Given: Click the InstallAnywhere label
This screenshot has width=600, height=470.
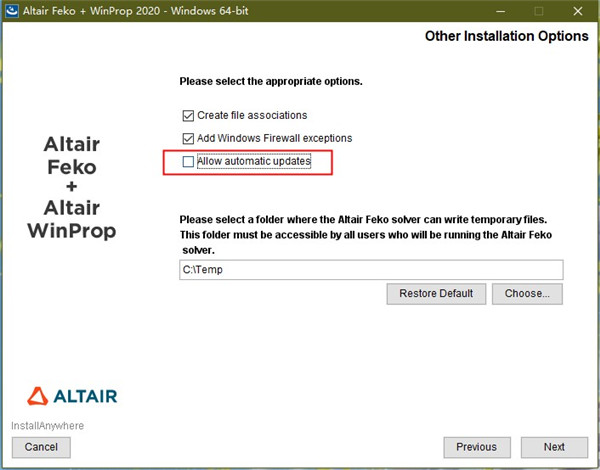Looking at the screenshot, I should pos(47,426).
